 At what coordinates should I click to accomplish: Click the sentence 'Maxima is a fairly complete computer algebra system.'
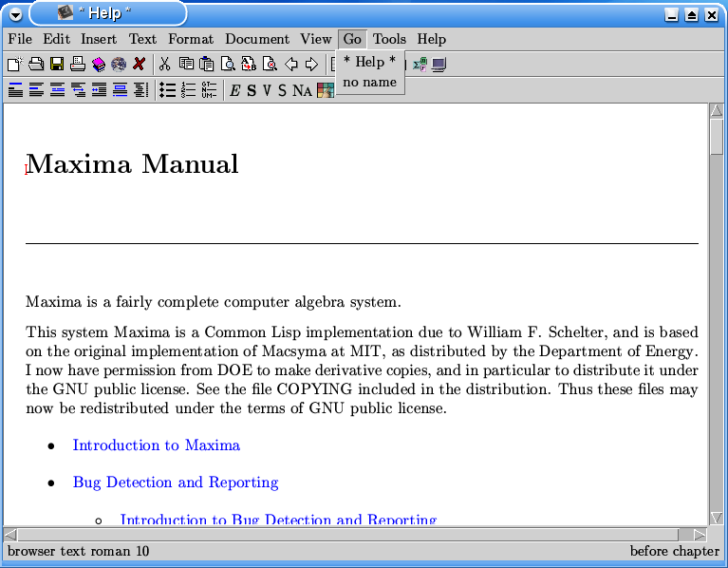[214, 302]
